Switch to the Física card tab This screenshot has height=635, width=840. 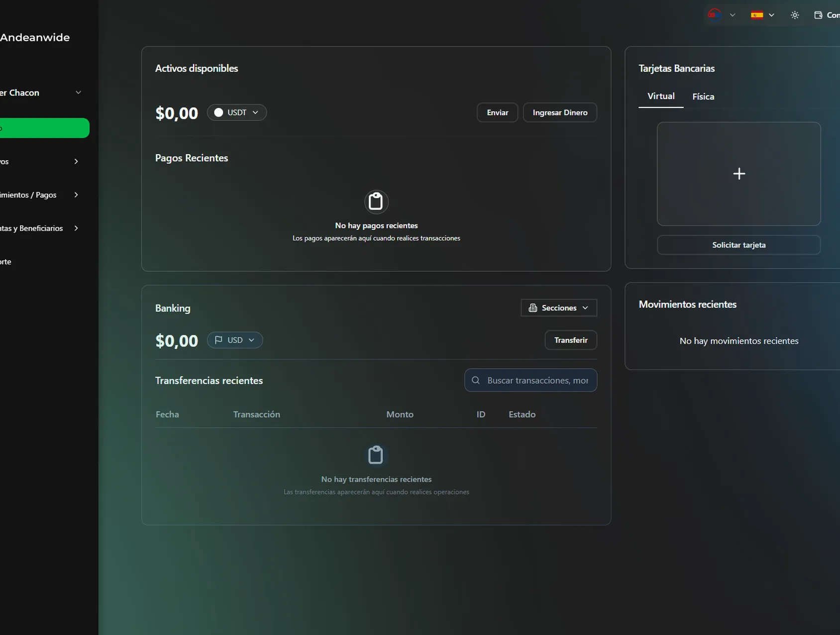[703, 97]
